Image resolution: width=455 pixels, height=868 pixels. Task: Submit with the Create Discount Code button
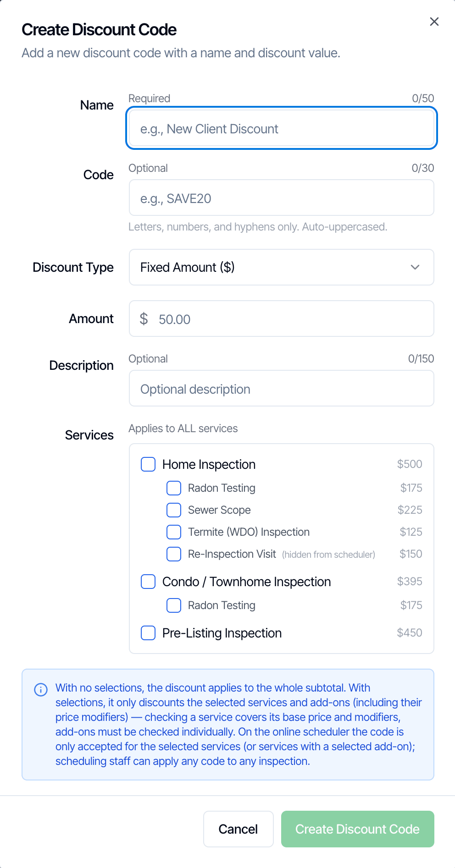tap(358, 829)
